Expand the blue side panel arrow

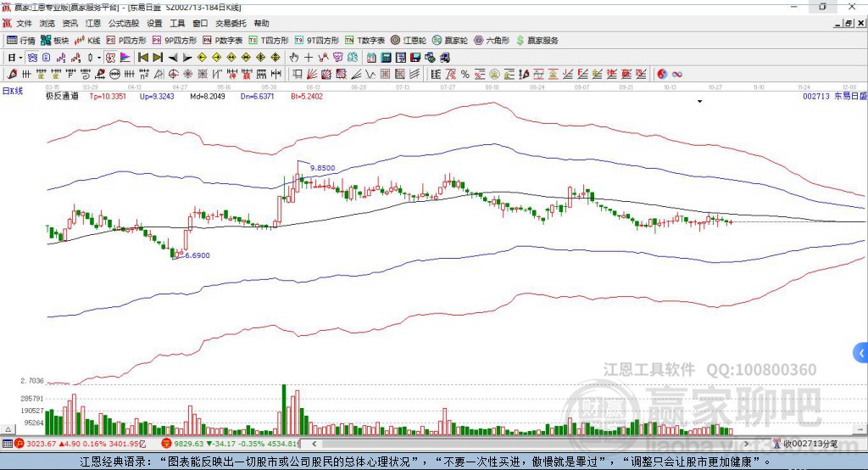[861, 353]
